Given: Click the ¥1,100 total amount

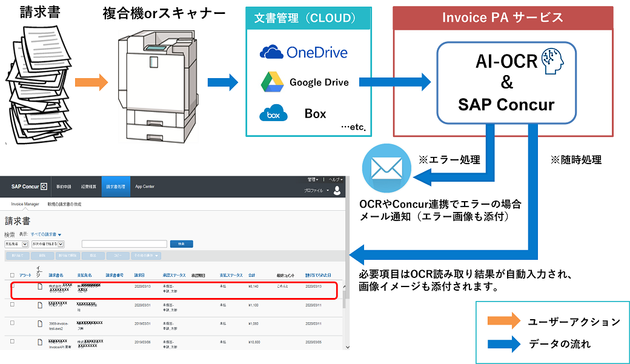Looking at the screenshot, I should (x=253, y=305).
